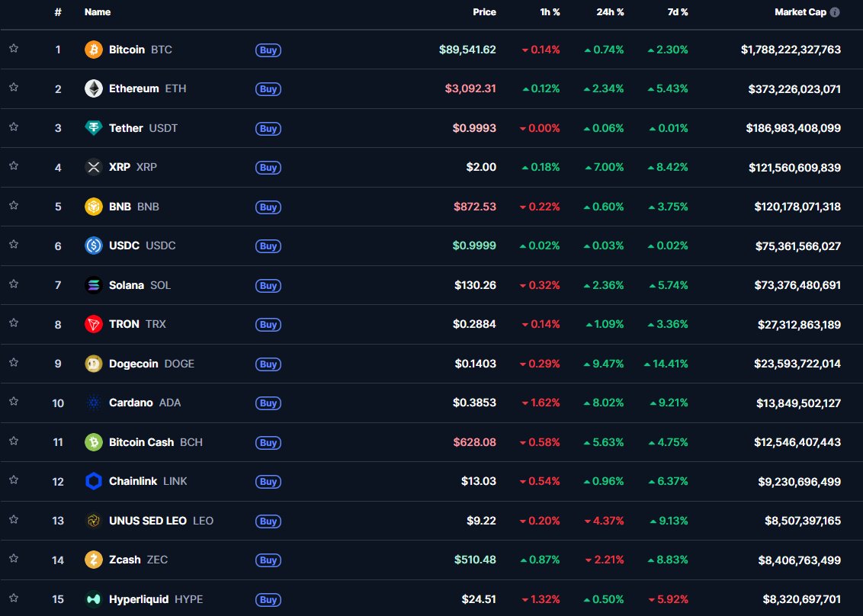Click Buy button for Dogecoin
The width and height of the screenshot is (863, 616).
[268, 364]
